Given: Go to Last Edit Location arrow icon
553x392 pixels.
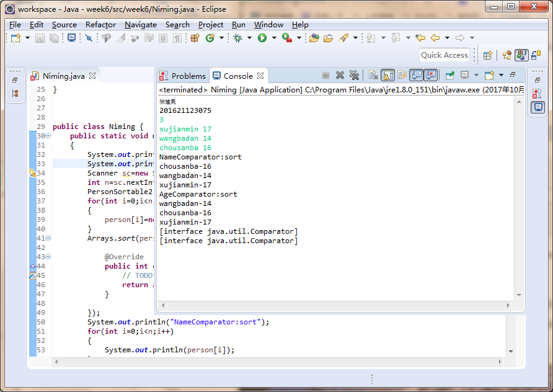Looking at the screenshot, I should [420, 38].
